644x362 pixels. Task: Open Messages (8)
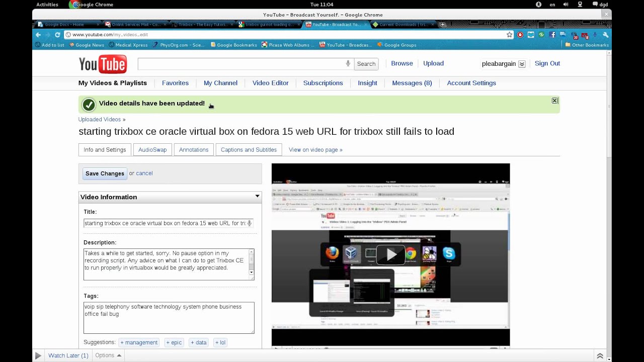pos(412,83)
